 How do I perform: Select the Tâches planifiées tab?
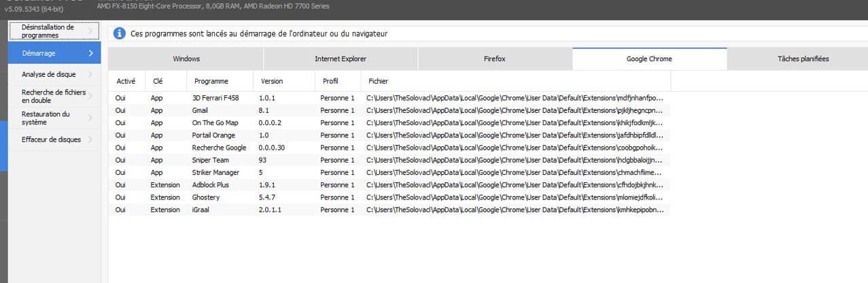803,59
